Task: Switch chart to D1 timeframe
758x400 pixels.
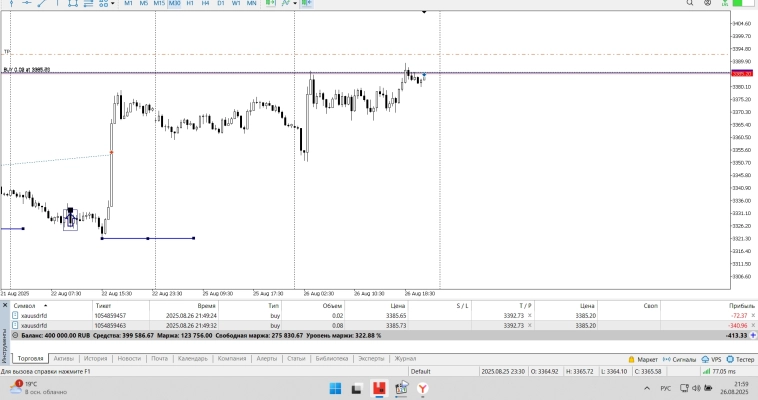Action: 220,4
